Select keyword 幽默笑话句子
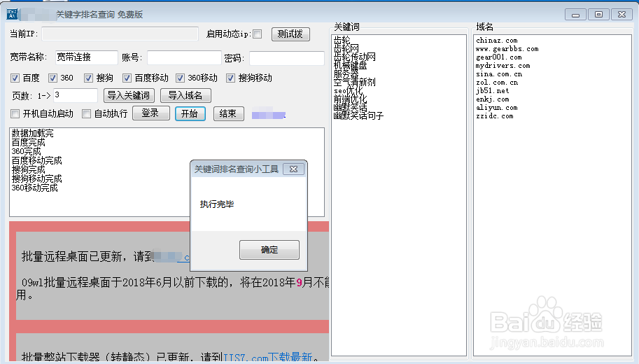Image resolution: width=639 pixels, height=364 pixels. pos(358,115)
